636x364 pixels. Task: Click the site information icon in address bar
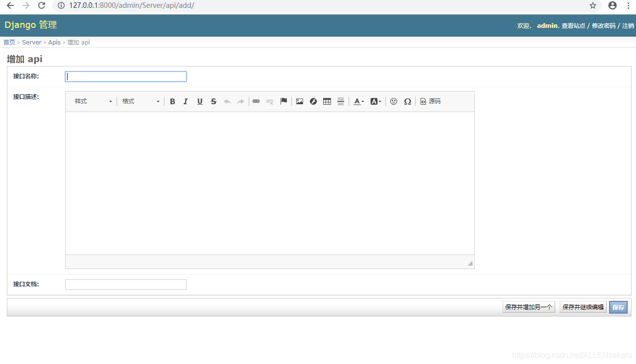coord(61,5)
